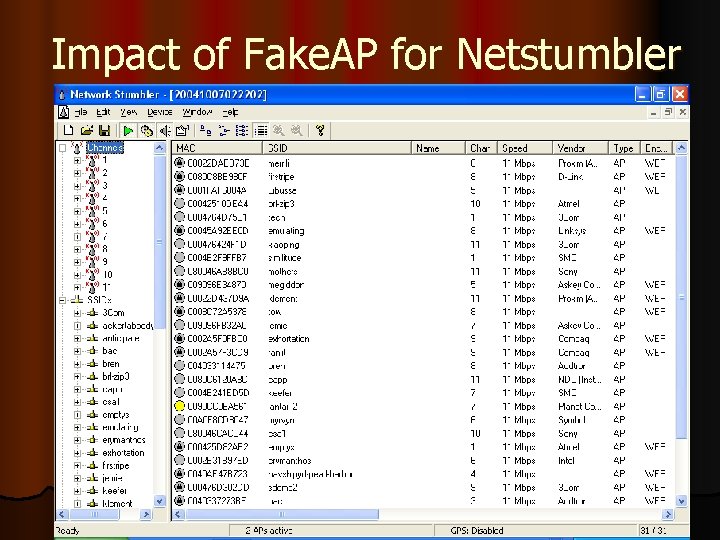Viewport: 720px width, 540px height.
Task: Click the Linksys vendor cell
Action: (572, 231)
